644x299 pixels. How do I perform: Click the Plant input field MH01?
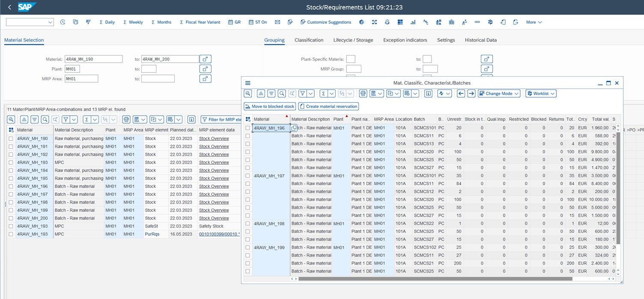(72, 69)
